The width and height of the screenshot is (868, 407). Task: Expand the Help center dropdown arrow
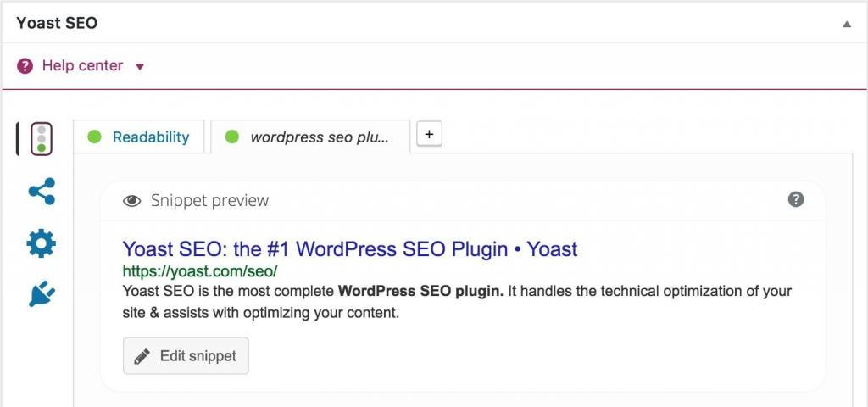pos(140,67)
